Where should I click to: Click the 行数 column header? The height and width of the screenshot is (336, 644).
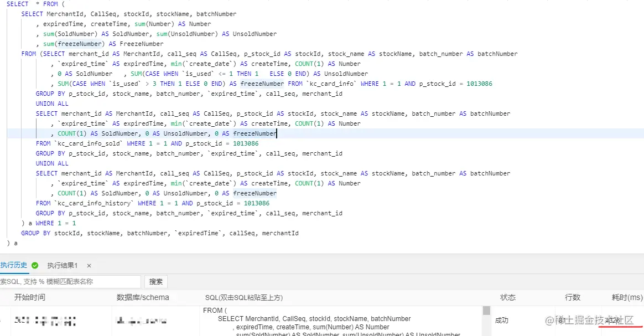pos(573,297)
